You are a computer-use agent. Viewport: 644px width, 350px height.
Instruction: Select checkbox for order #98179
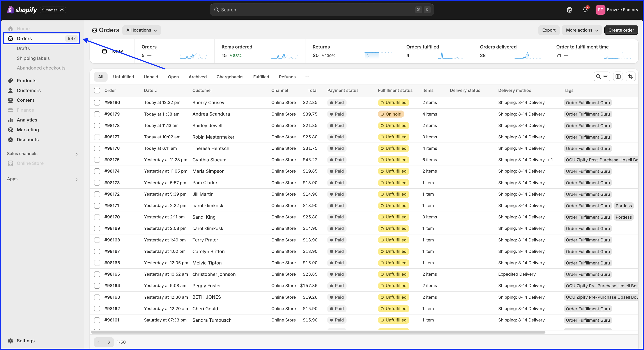[97, 114]
